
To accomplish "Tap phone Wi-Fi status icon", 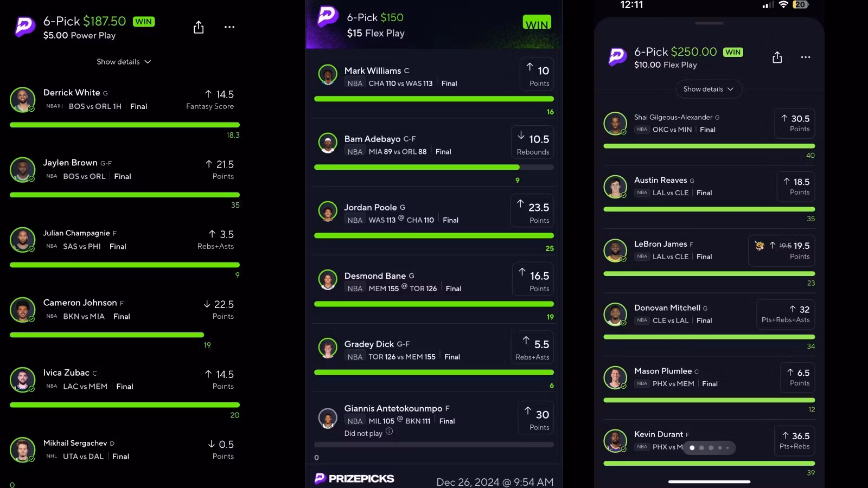I will click(x=783, y=5).
